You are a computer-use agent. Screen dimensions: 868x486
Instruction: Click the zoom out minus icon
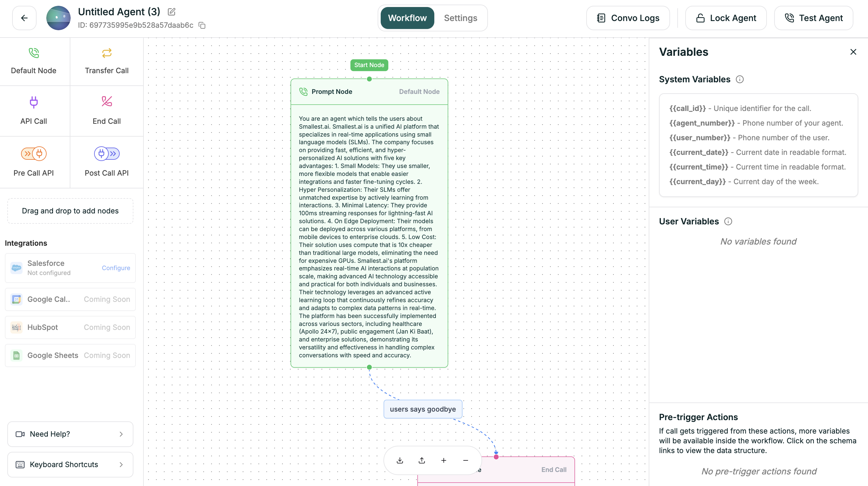click(465, 460)
